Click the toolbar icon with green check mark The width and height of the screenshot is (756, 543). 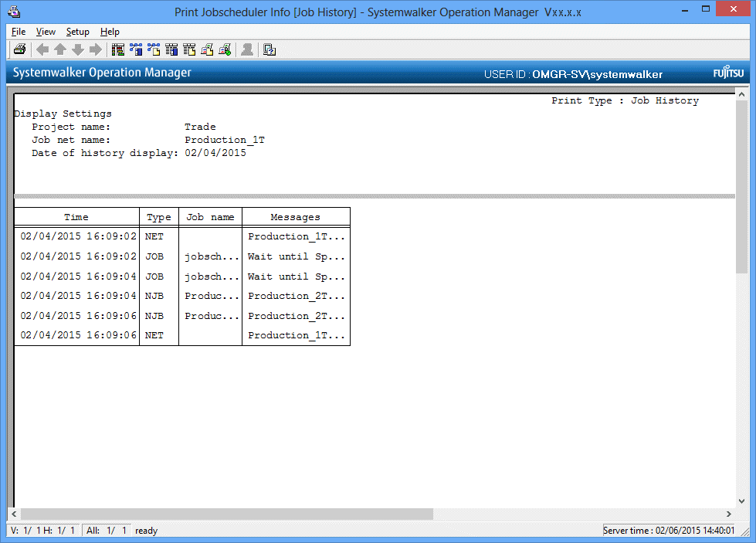tap(225, 50)
